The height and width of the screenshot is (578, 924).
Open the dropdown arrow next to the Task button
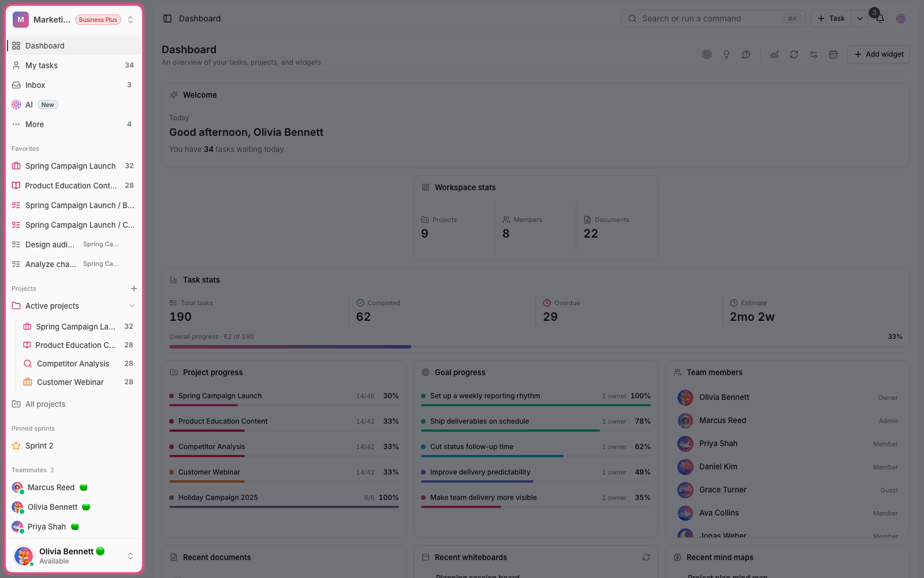(x=860, y=18)
